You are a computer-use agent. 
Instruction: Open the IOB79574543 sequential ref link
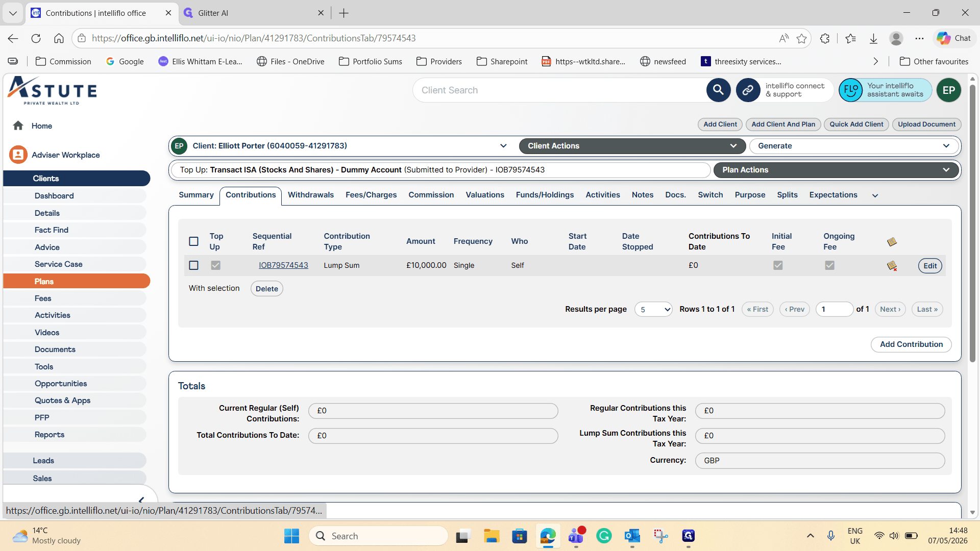tap(283, 265)
